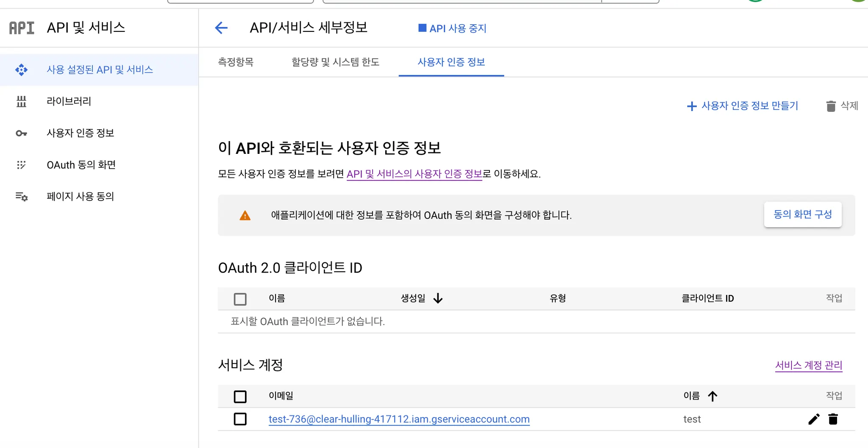Click the 유형 column header
The image size is (868, 448).
558,298
